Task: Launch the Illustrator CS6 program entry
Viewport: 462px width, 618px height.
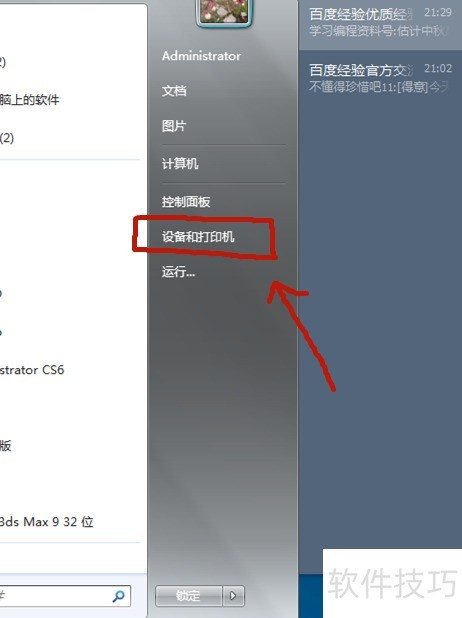Action: pos(32,370)
